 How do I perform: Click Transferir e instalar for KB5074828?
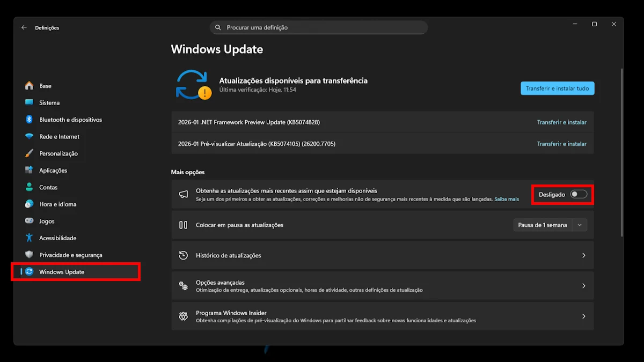point(561,122)
